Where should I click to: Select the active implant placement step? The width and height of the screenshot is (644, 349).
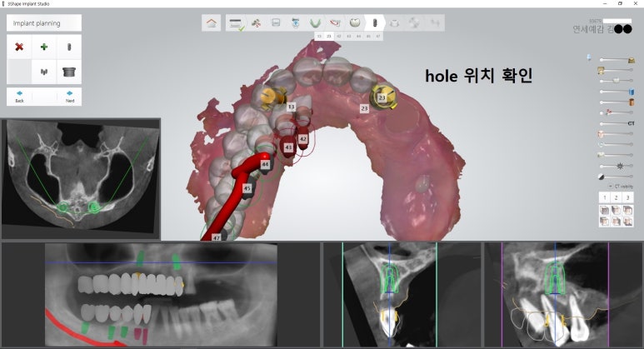click(375, 23)
